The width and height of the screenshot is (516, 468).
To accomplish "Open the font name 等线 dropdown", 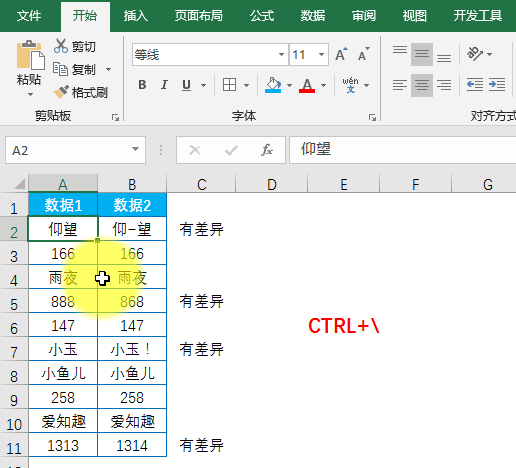I will click(281, 54).
